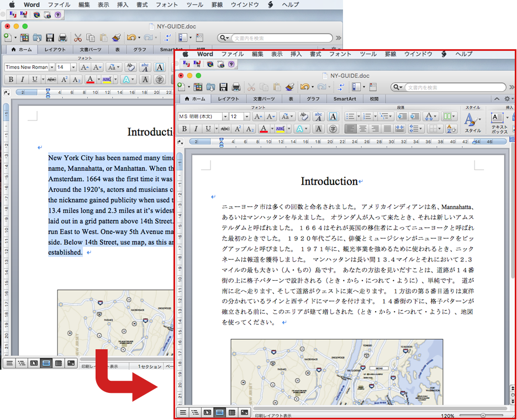Viewport: 517px width, 420px height.
Task: Toggle Bold in left English window
Action: click(11, 80)
